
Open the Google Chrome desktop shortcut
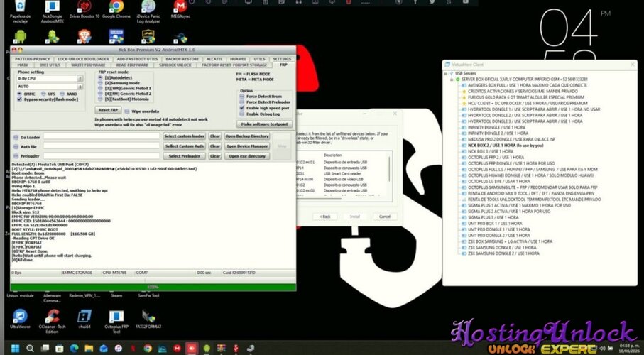tap(116, 10)
